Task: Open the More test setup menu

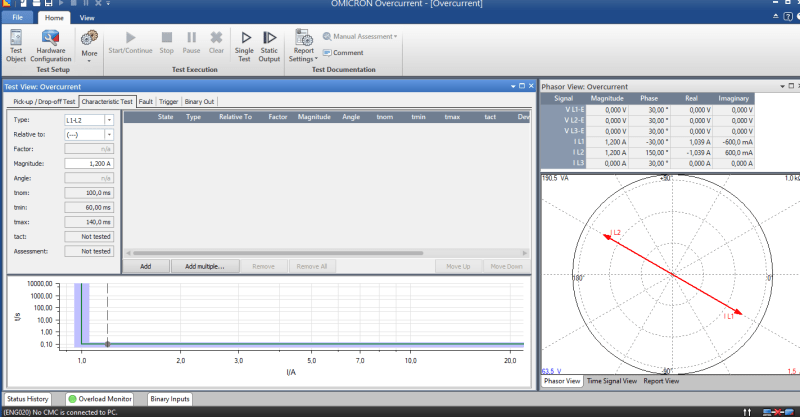Action: 89,46
